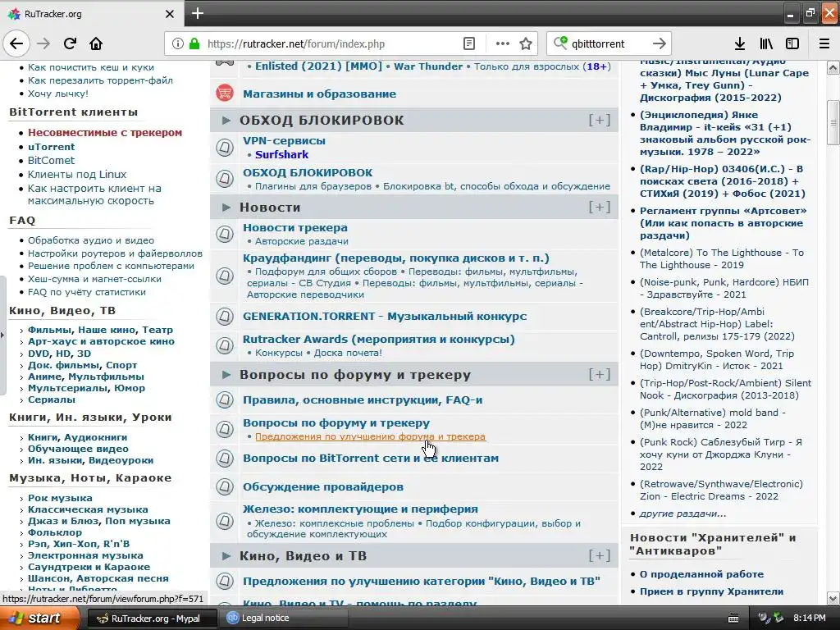Open Прием в группу Хранители link
The image size is (840, 630).
pyautogui.click(x=711, y=591)
